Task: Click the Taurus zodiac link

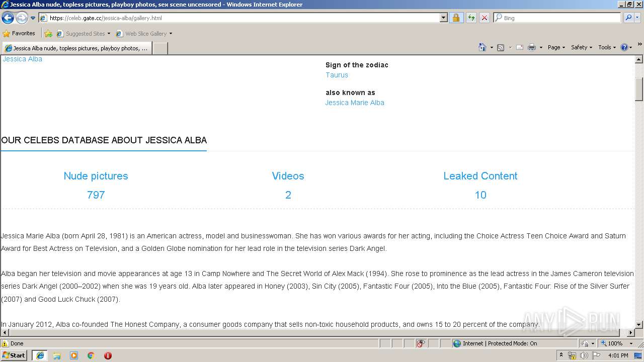Action: tap(337, 75)
